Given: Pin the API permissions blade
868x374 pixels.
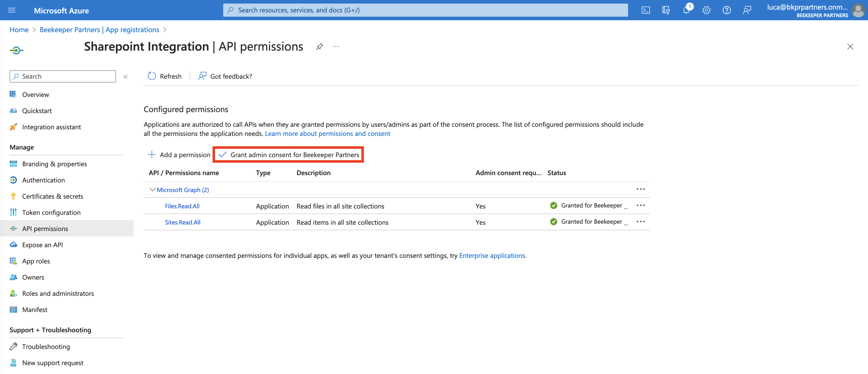Looking at the screenshot, I should point(319,47).
